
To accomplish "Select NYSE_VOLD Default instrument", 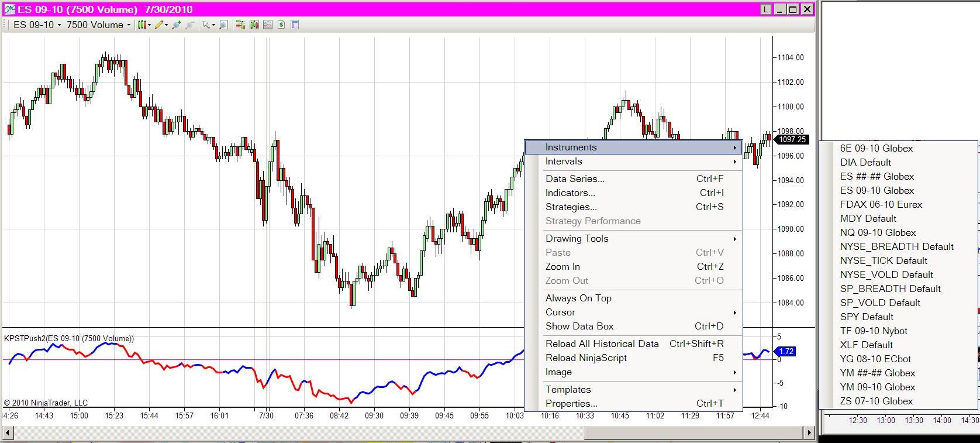I will click(x=899, y=275).
